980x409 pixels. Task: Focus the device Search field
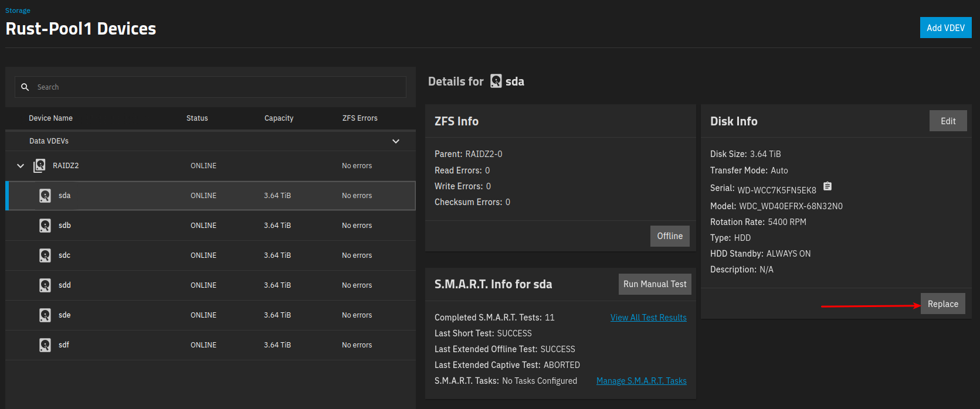217,87
